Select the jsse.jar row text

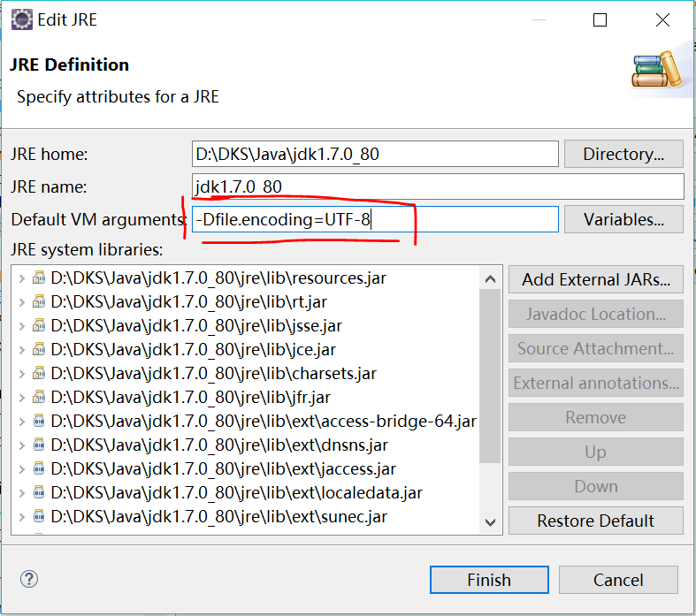(x=196, y=326)
